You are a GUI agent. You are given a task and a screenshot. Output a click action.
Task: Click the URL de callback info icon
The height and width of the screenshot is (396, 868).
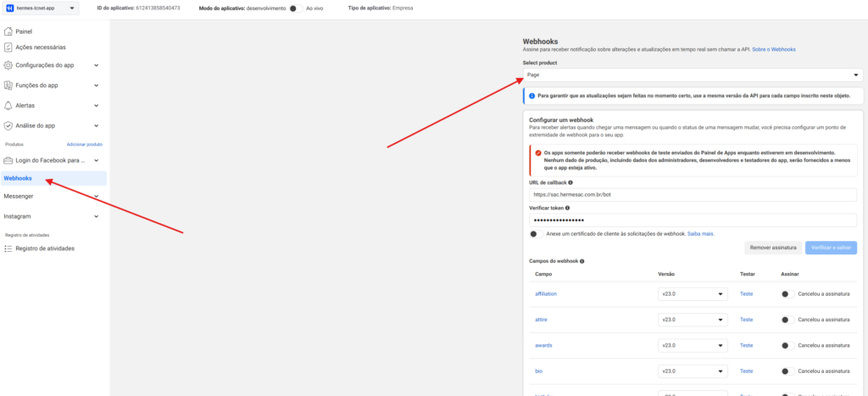coord(570,182)
